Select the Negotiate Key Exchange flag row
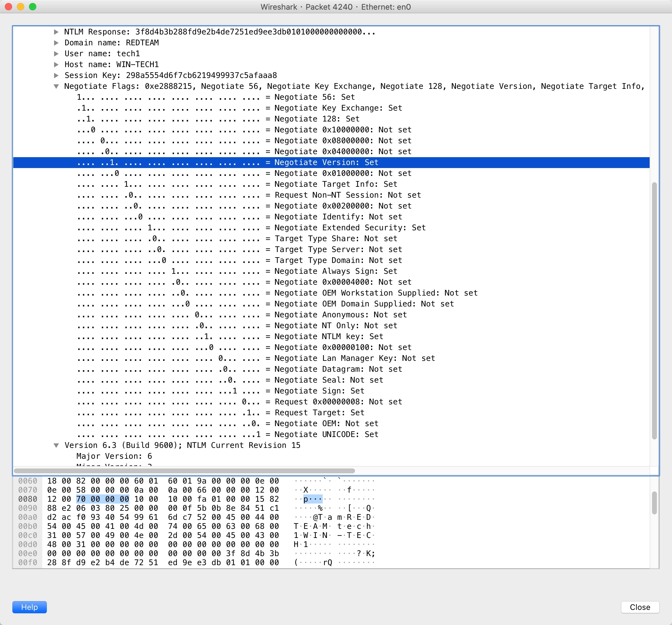This screenshot has width=672, height=625. 338,108
